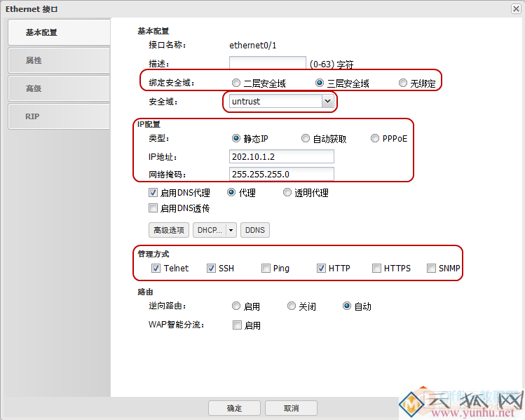525x420 pixels.
Task: Open the DDNS button
Action: [255, 230]
